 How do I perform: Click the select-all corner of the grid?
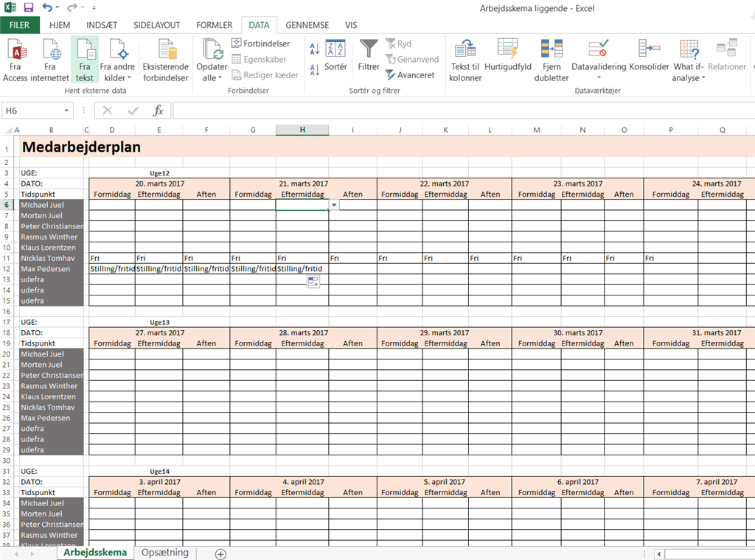pos(8,130)
